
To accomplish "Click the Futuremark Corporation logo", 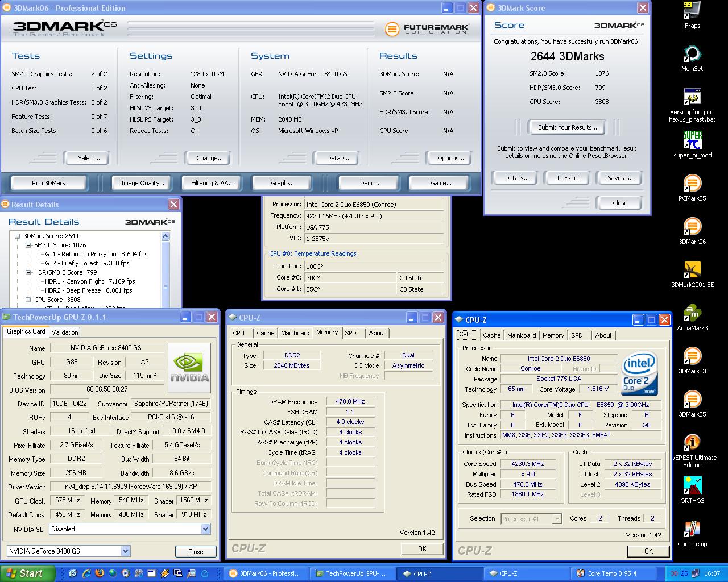I will tap(427, 28).
